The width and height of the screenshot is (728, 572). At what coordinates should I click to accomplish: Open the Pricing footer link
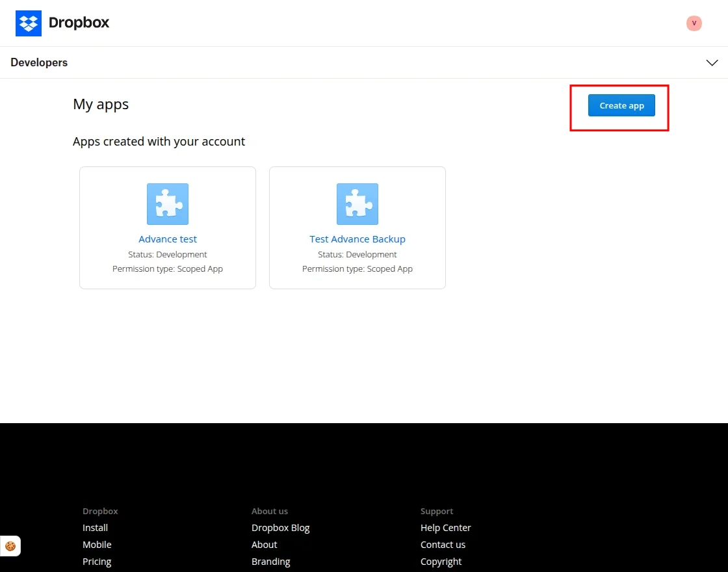click(x=97, y=562)
